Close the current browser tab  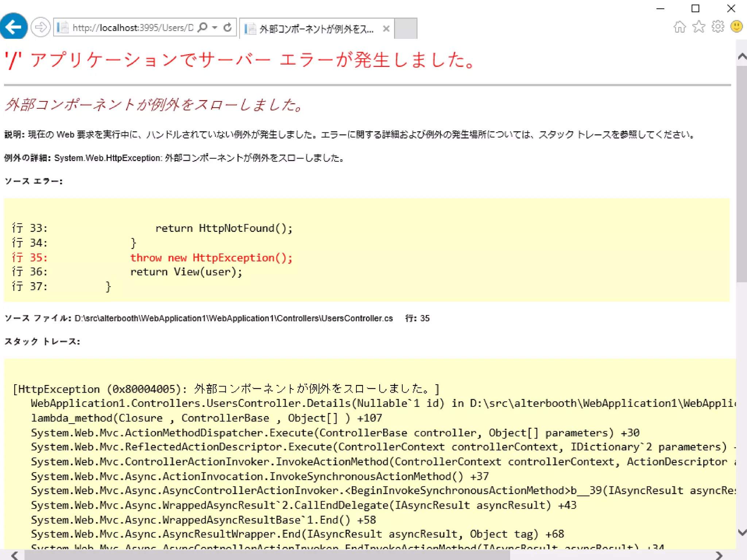386,28
